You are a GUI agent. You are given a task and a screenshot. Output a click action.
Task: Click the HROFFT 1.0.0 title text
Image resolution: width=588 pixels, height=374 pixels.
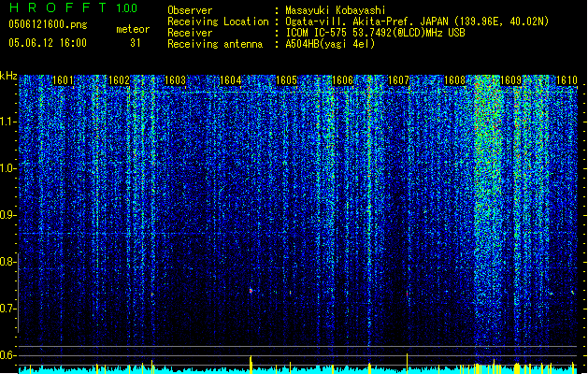click(x=73, y=7)
